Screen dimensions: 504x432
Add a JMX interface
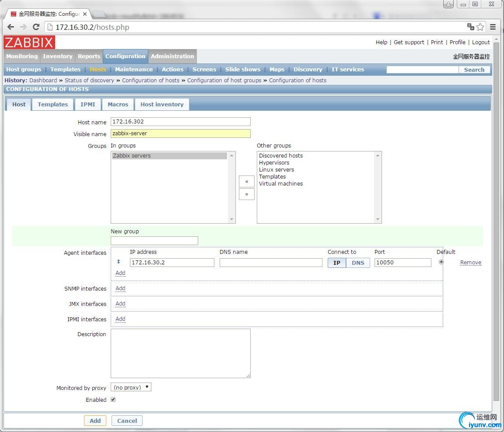pyautogui.click(x=120, y=304)
